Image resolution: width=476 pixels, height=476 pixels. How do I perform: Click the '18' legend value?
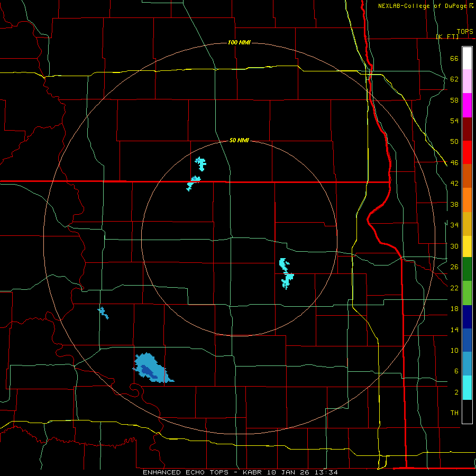click(x=454, y=309)
